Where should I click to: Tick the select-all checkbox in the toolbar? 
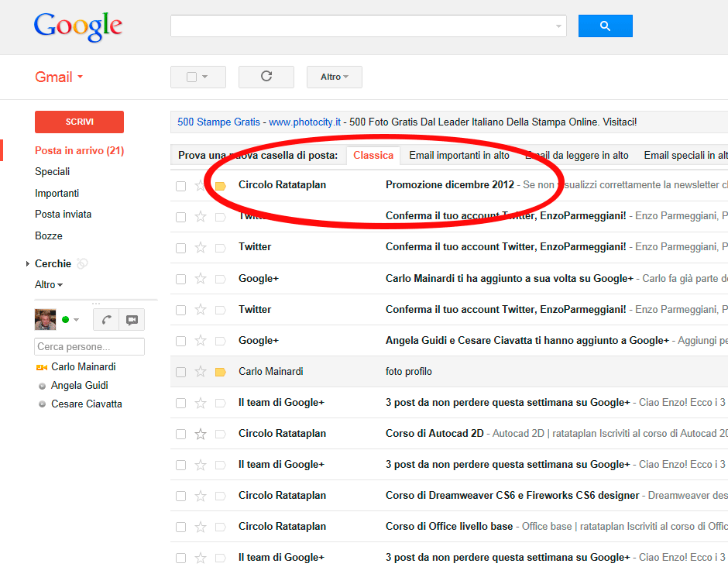pos(191,77)
